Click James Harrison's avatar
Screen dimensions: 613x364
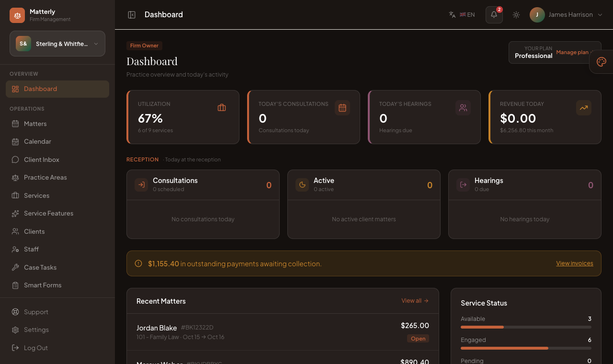pos(537,15)
